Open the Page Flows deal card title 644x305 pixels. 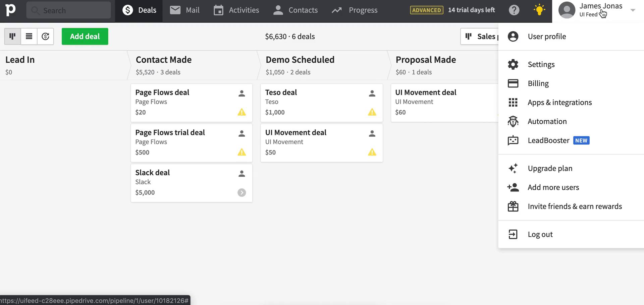pyautogui.click(x=162, y=93)
